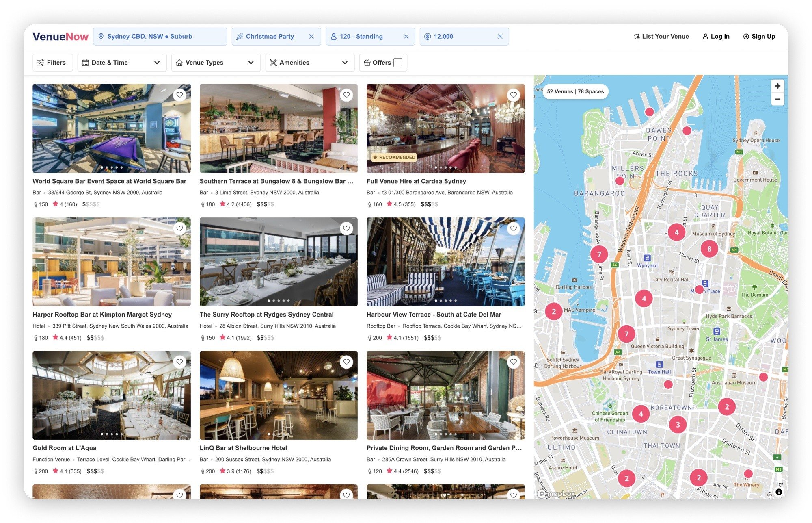Screen dimensions: 812x523
Task: Clear the 12,000 budget filter
Action: 500,37
